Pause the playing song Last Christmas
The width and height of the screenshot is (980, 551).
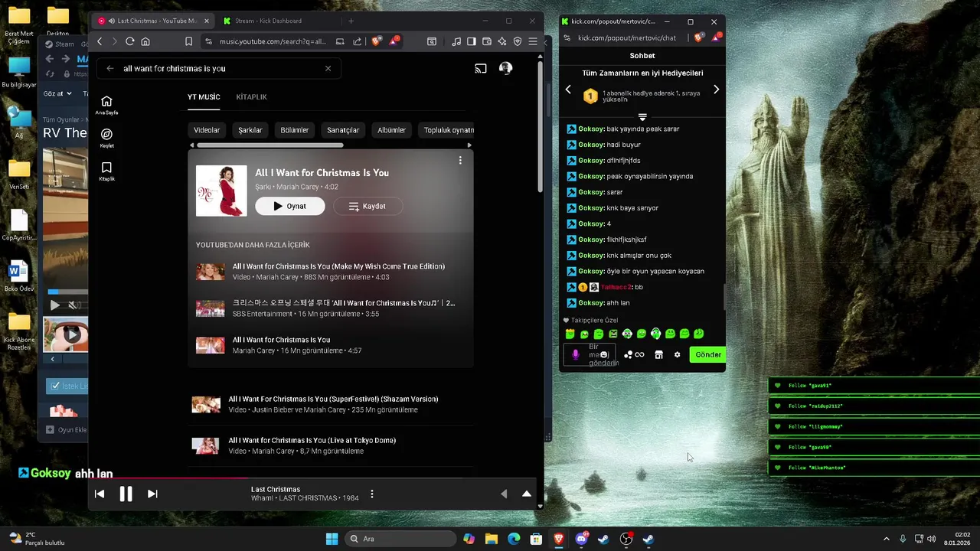pos(126,494)
